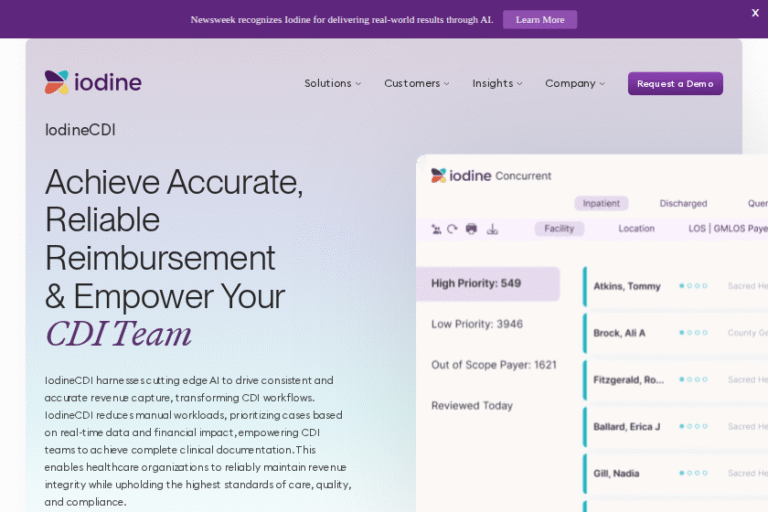Switch to the Inpatient tab
The image size is (768, 512).
[601, 203]
